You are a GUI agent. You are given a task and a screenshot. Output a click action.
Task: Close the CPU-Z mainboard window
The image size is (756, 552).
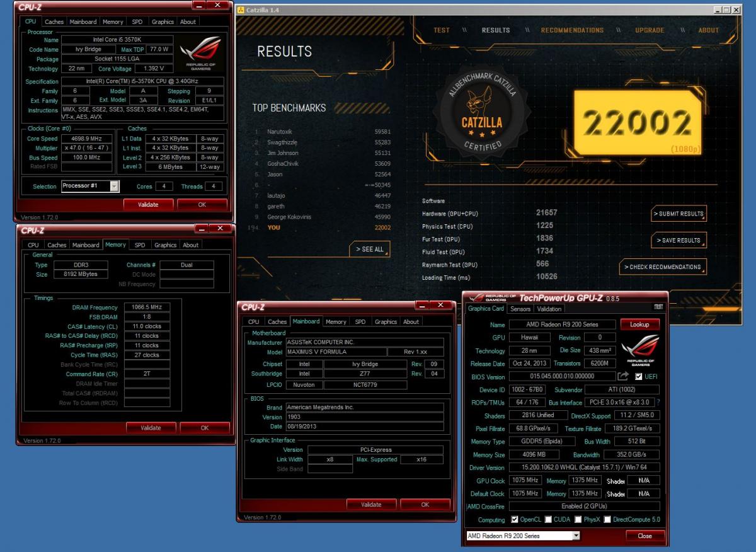[440, 305]
